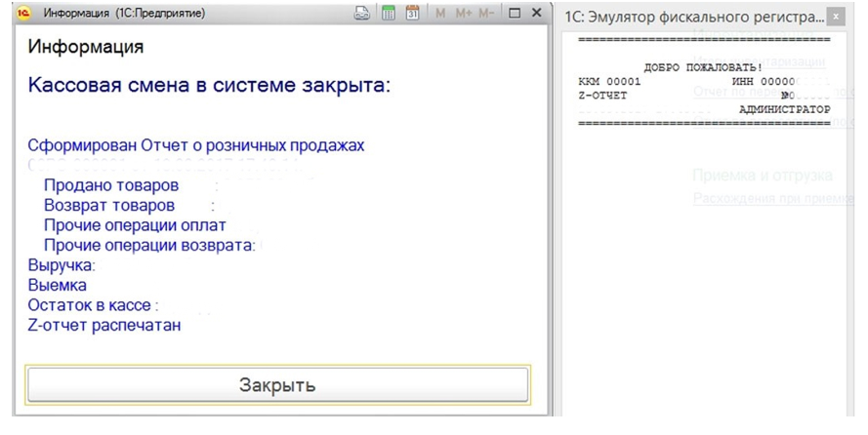This screenshot has width=868, height=435.
Task: Close the Информация window with X
Action: [x=536, y=14]
